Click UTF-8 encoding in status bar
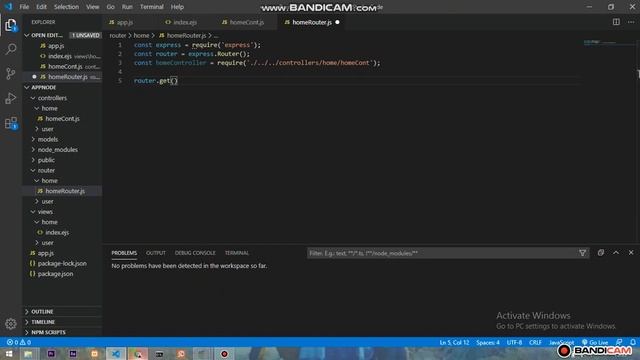The width and height of the screenshot is (640, 360). [x=514, y=342]
